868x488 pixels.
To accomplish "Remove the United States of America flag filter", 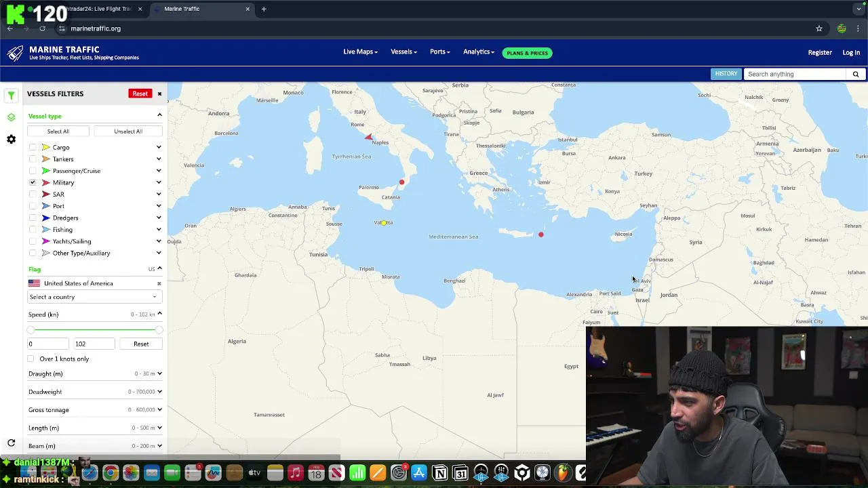I will [x=159, y=283].
